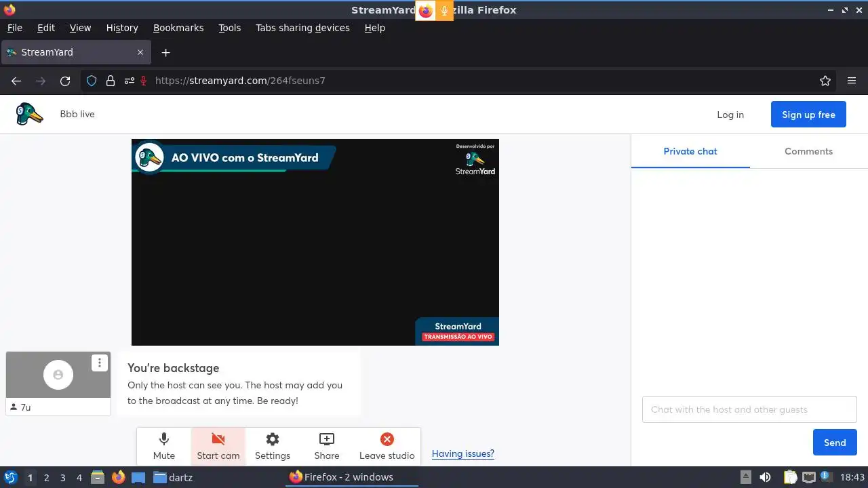Open site information padlock icon
868x488 pixels.
[111, 81]
